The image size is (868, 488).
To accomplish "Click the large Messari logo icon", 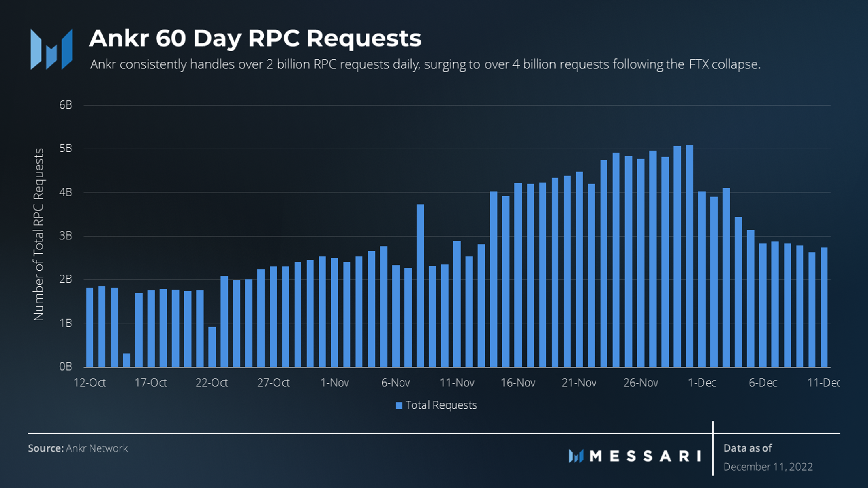I will [51, 49].
